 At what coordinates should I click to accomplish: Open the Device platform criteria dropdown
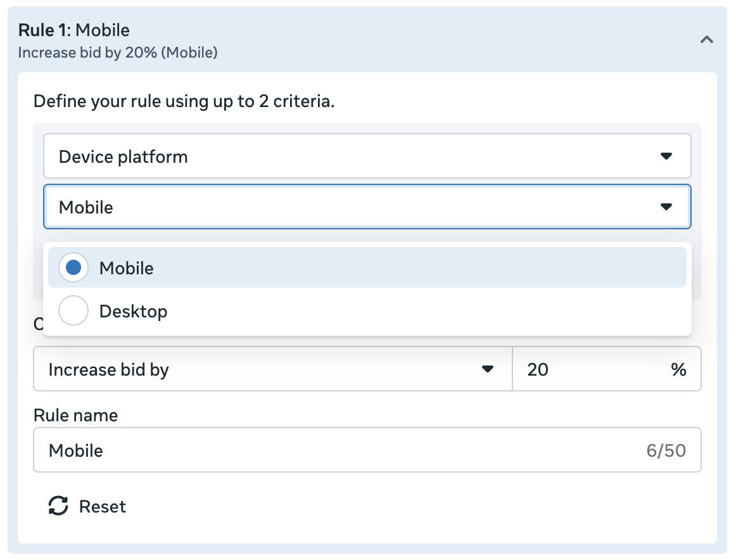click(355, 156)
